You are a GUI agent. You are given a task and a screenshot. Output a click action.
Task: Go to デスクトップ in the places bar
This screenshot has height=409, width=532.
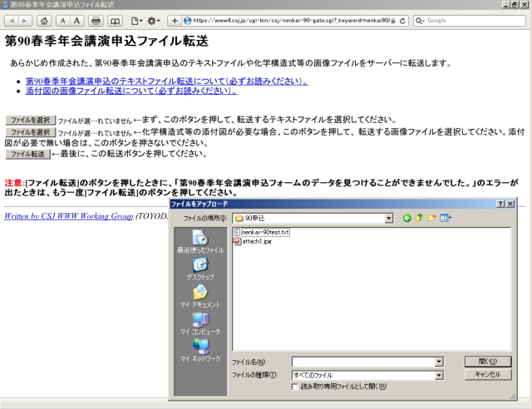pyautogui.click(x=199, y=269)
